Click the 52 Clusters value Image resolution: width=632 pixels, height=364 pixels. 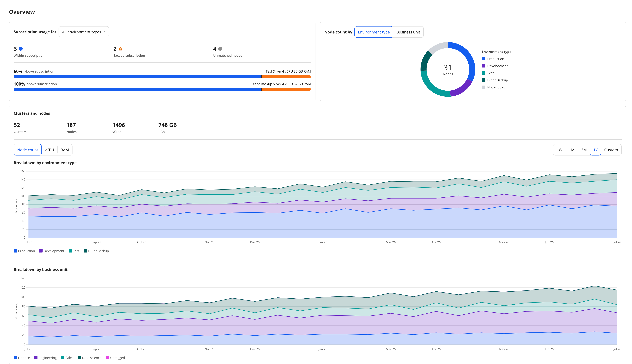coord(17,125)
